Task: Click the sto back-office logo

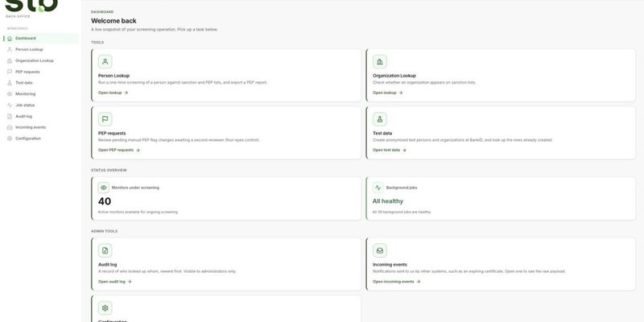Action: coord(31,8)
